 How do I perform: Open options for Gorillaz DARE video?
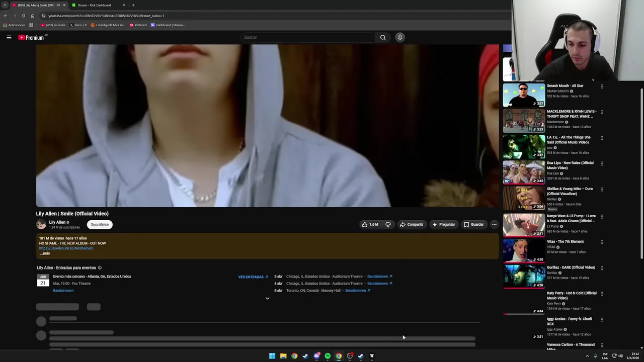(602, 268)
